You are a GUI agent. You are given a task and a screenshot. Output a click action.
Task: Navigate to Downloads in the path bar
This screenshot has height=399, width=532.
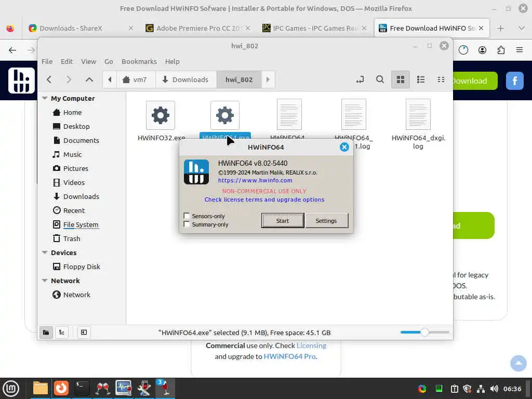point(185,79)
